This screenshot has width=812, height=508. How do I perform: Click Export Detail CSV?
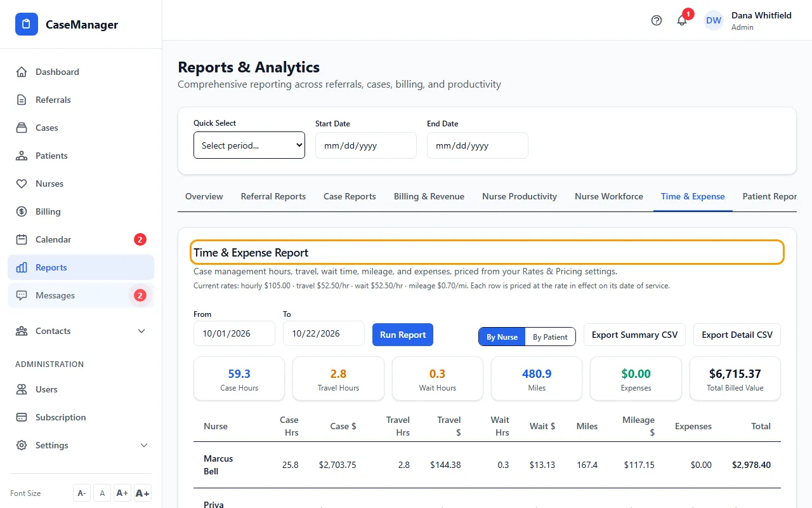pos(737,335)
